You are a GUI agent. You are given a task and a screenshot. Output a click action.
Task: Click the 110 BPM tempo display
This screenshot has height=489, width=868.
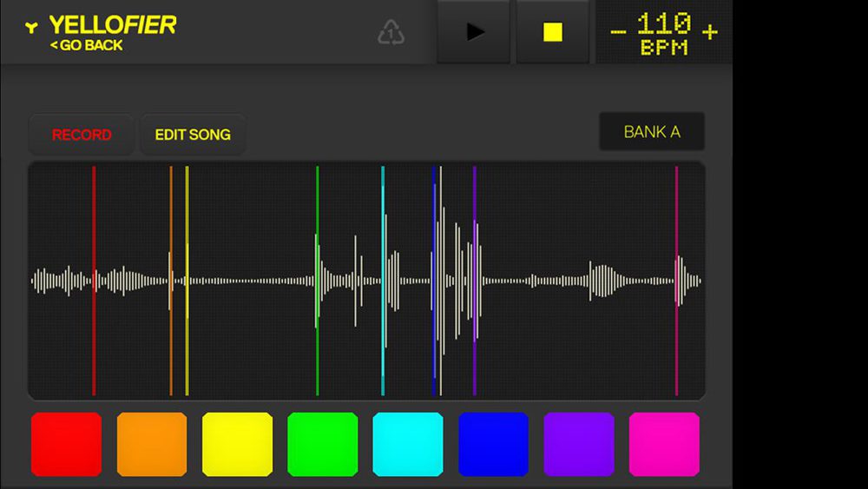(664, 33)
